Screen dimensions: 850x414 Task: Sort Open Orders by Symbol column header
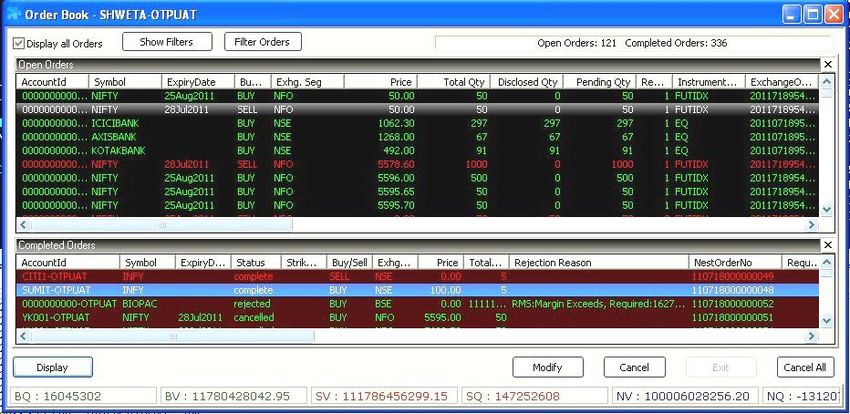(x=125, y=82)
